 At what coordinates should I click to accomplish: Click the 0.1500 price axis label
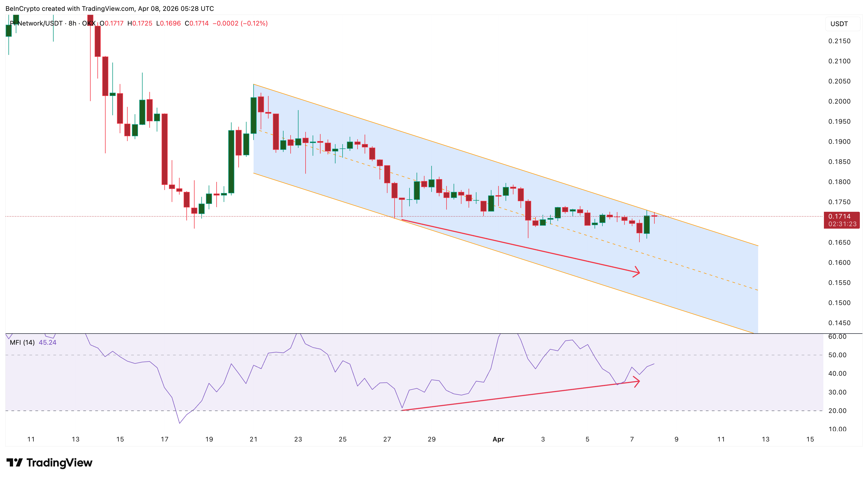click(839, 303)
